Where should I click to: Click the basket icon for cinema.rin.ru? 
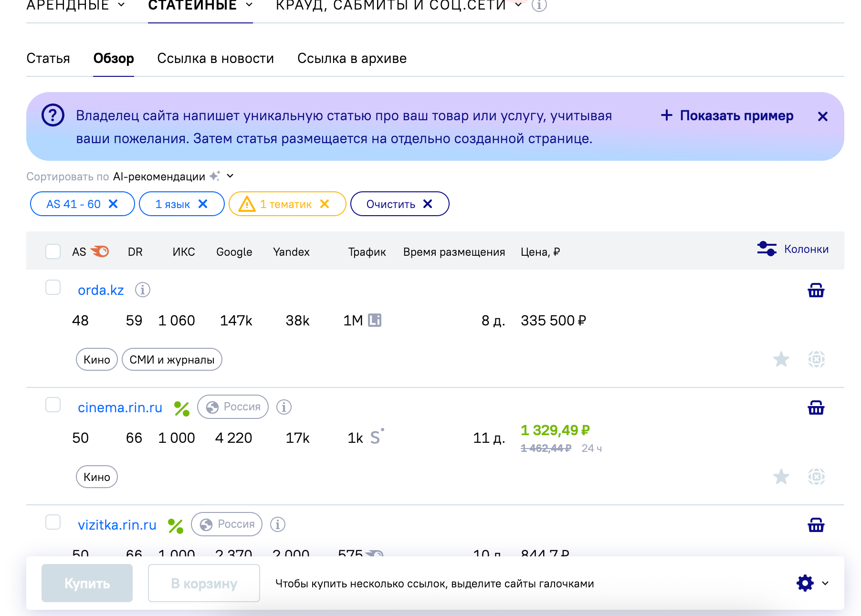pos(816,408)
